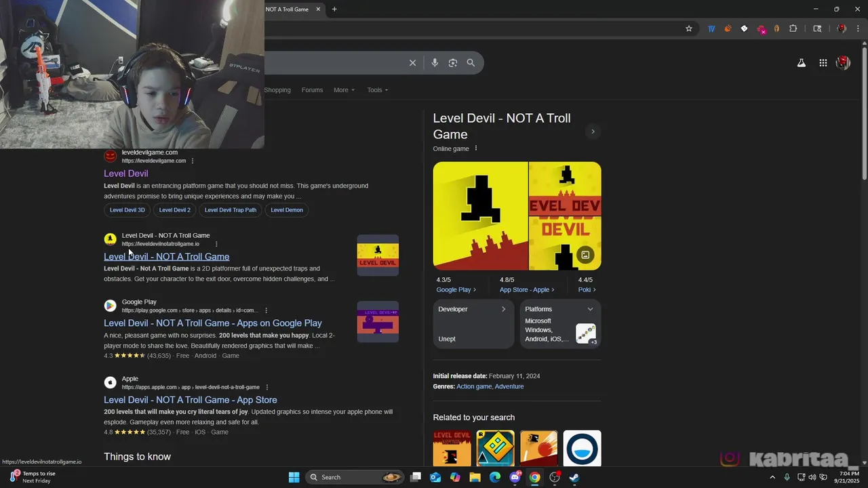Show hidden system tray icons

click(x=772, y=477)
